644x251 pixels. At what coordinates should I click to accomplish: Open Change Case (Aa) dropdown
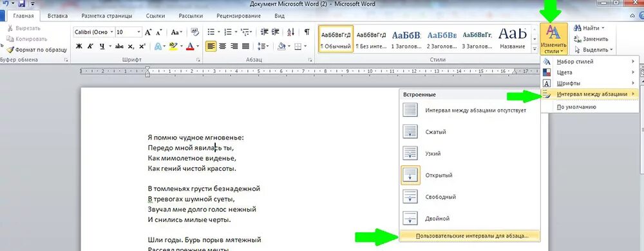pyautogui.click(x=177, y=32)
